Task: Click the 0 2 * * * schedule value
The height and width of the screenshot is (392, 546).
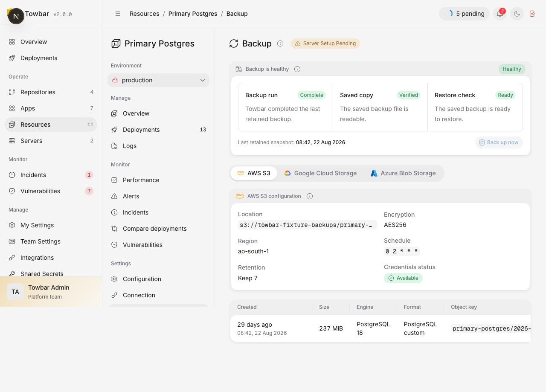Action: 402,251
